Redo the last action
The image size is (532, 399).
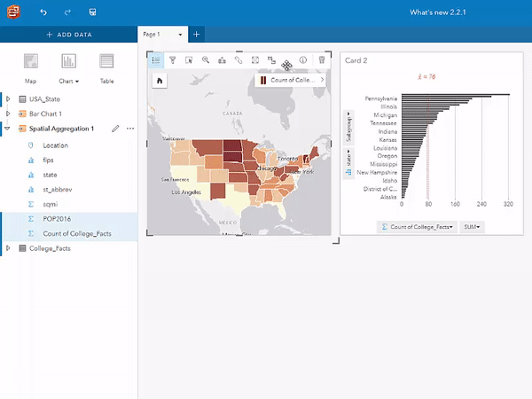point(67,12)
